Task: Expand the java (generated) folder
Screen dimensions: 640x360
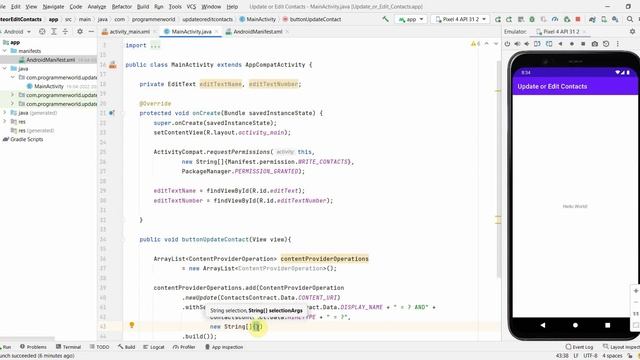Action: click(5, 113)
